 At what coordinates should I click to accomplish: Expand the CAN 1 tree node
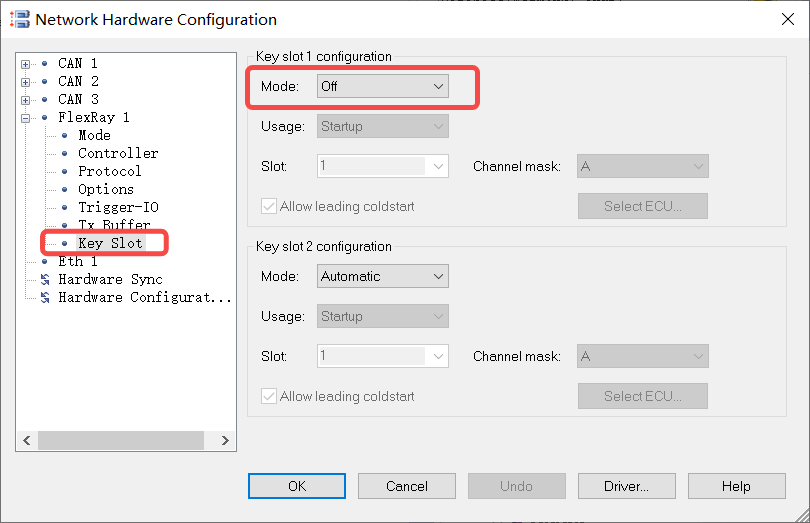[25, 64]
